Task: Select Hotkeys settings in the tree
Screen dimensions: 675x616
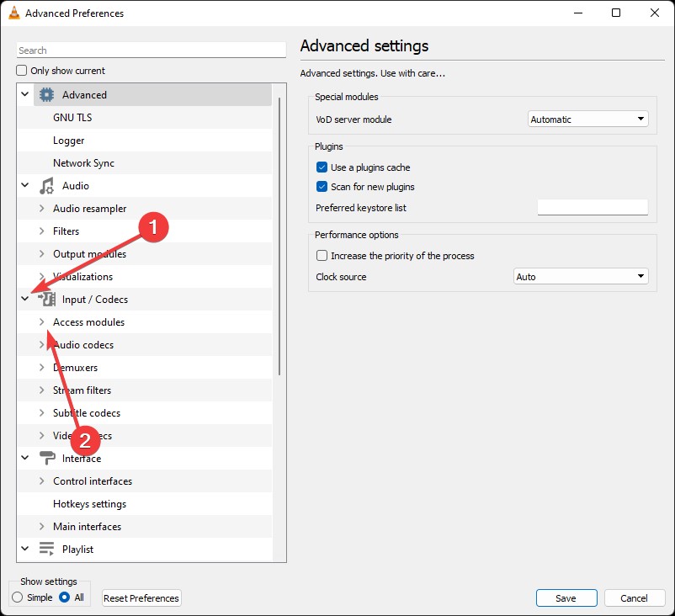Action: tap(89, 503)
